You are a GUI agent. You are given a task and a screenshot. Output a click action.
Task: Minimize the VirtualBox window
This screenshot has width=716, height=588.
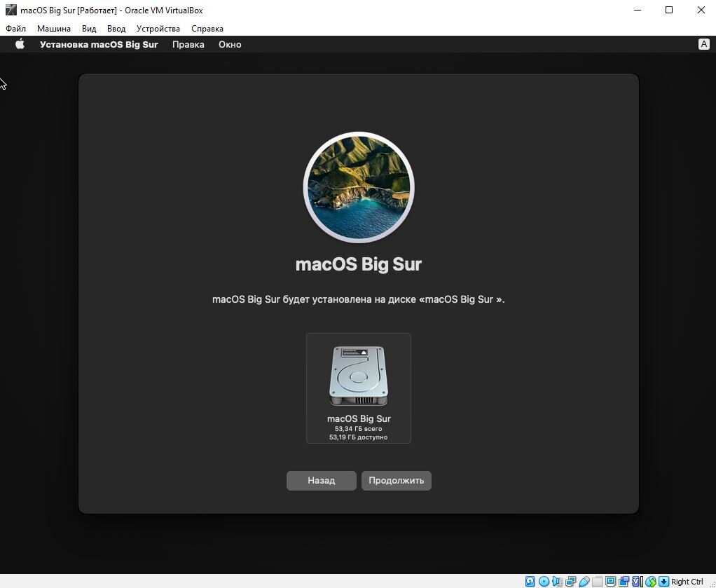pos(638,10)
